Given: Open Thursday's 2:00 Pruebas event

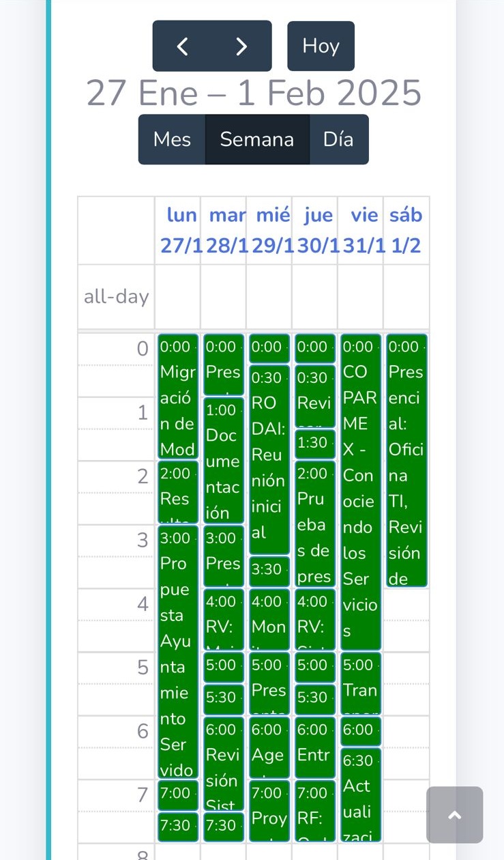Looking at the screenshot, I should coord(314,526).
